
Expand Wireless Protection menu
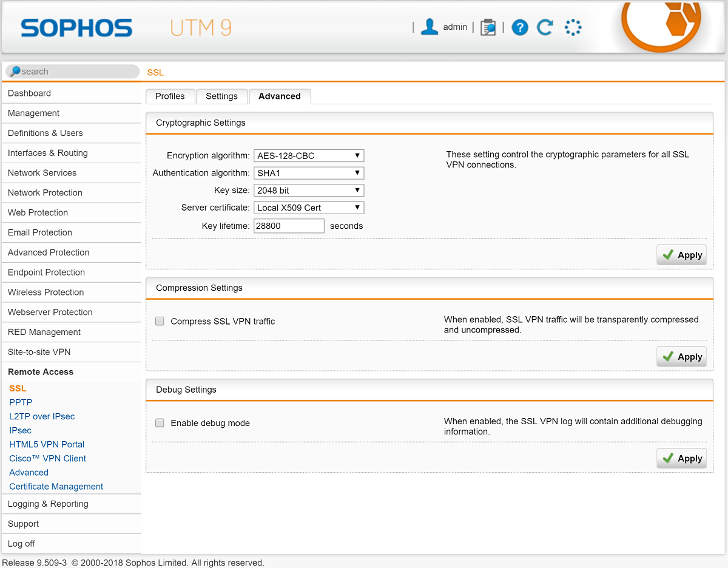click(x=72, y=292)
